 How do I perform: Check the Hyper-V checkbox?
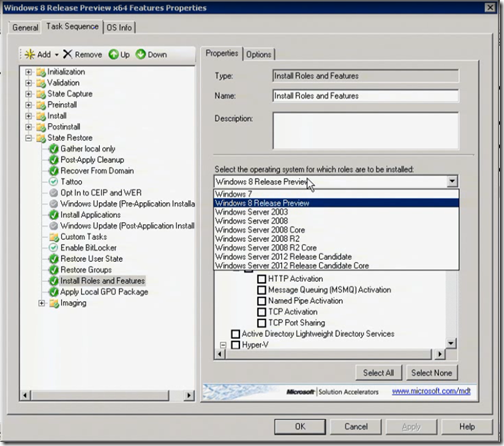pyautogui.click(x=235, y=345)
